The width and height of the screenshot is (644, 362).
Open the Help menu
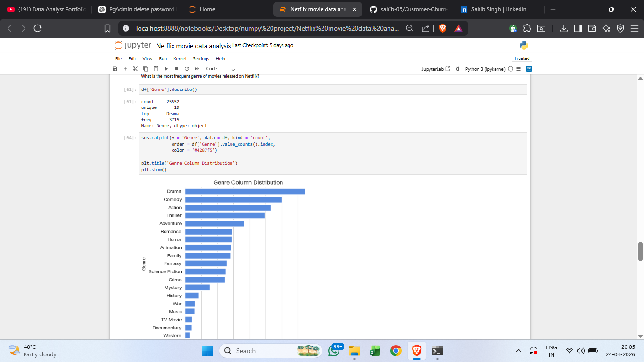(221, 59)
